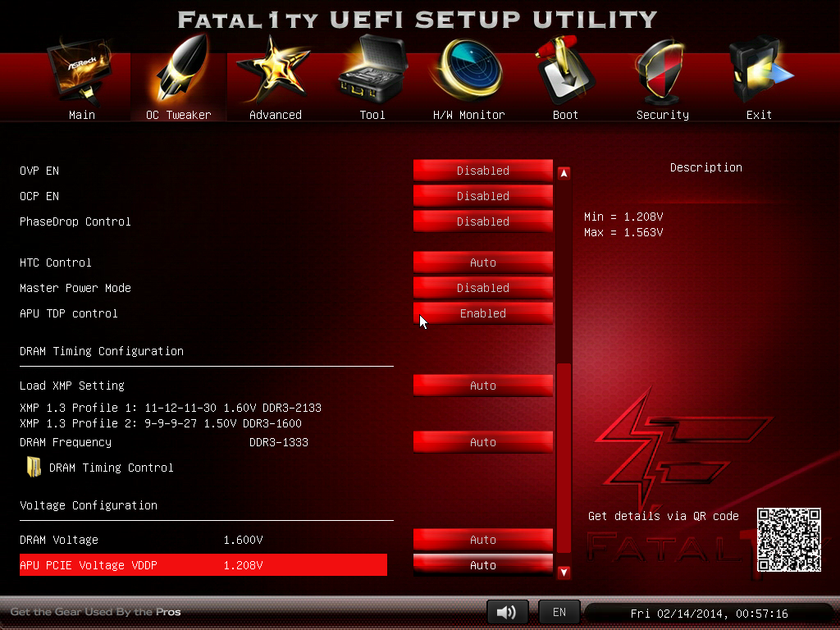Click the XMP 1.3 Profile 2 line

[161, 423]
